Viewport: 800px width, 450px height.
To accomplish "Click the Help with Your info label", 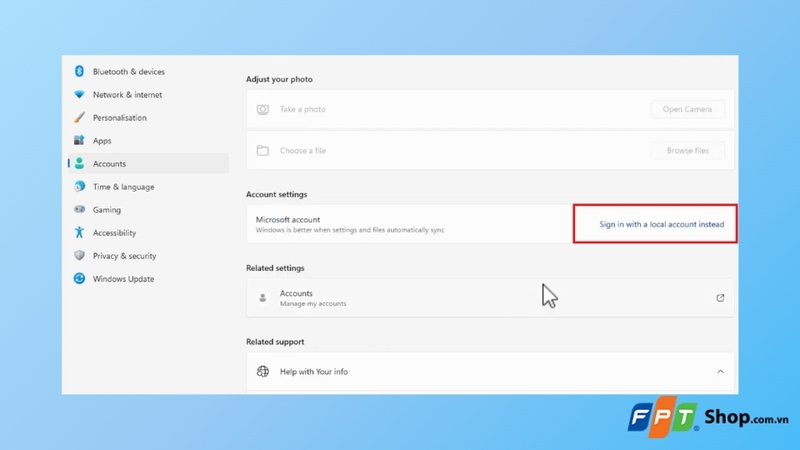I will click(314, 371).
